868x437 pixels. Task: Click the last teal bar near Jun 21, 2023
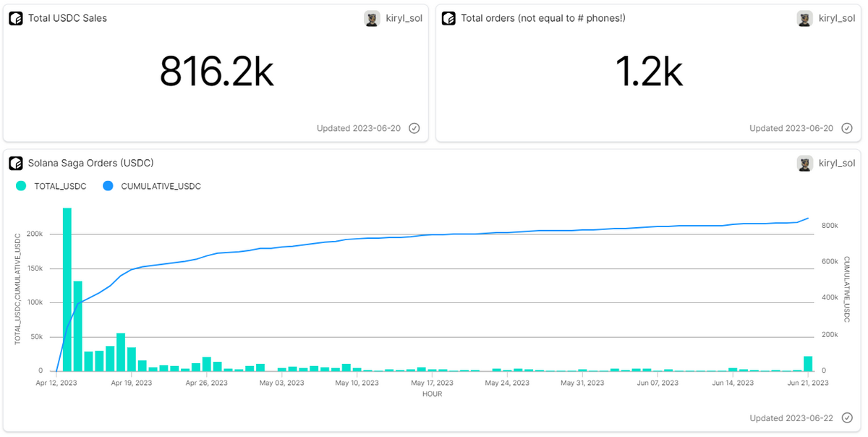(x=808, y=363)
